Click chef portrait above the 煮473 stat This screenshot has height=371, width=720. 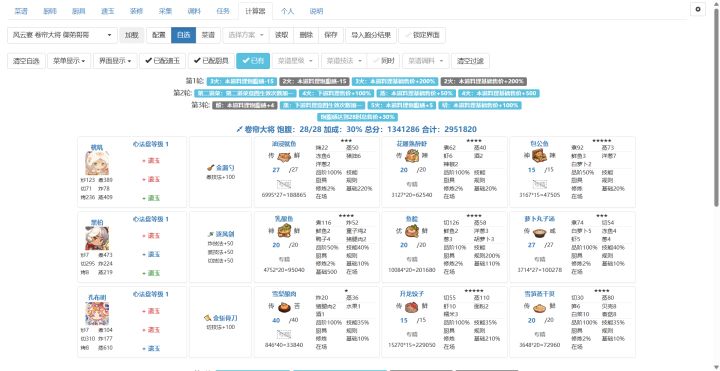coord(97,238)
